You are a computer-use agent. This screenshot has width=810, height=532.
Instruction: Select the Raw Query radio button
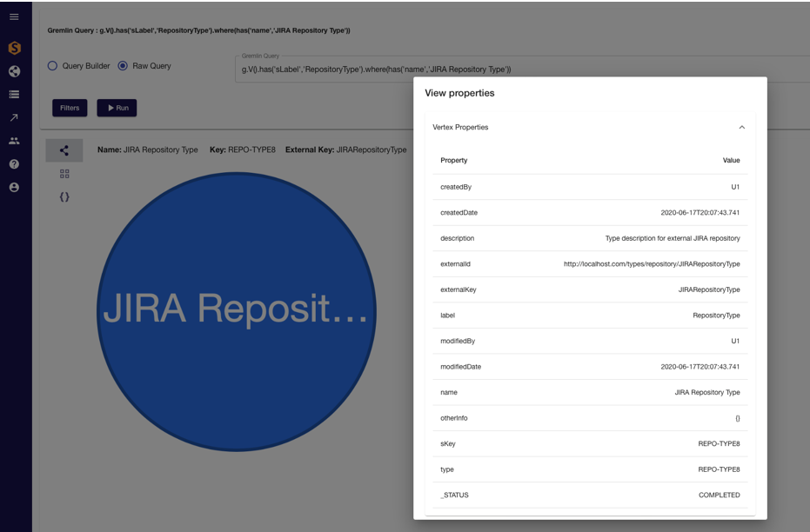tap(124, 65)
